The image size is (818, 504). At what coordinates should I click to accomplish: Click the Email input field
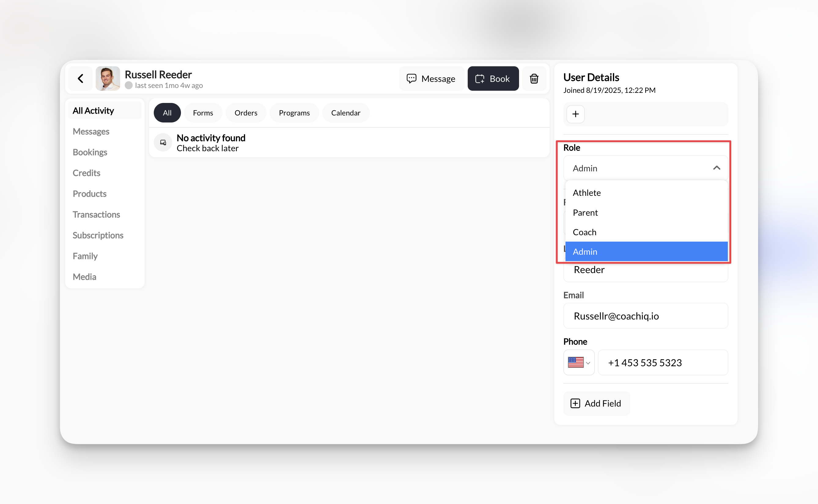click(645, 316)
